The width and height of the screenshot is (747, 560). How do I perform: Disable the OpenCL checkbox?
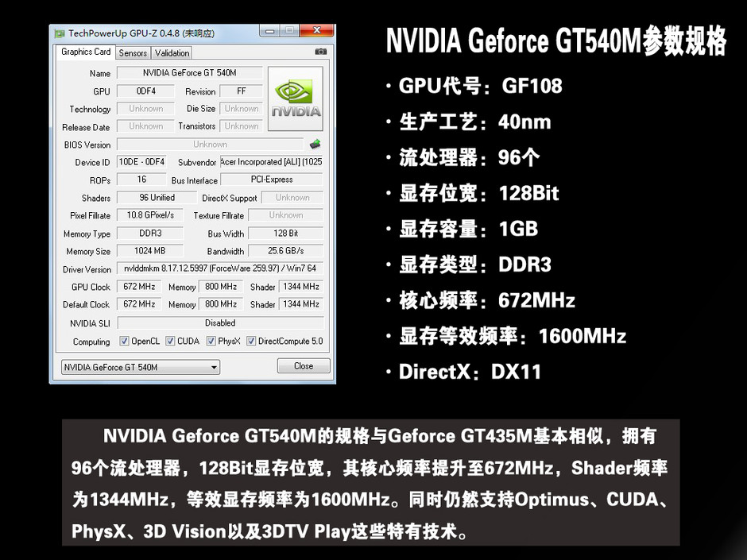[124, 341]
